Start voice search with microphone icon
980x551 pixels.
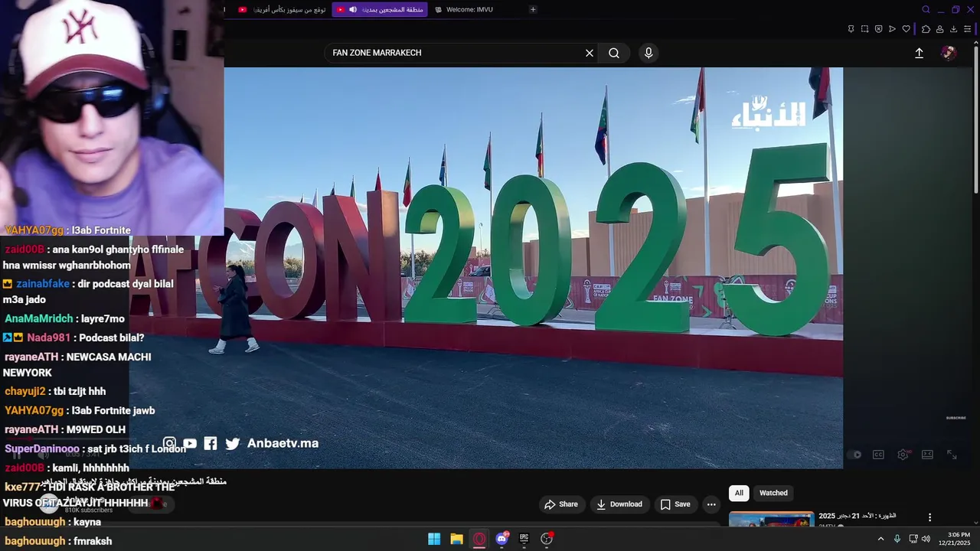click(648, 53)
